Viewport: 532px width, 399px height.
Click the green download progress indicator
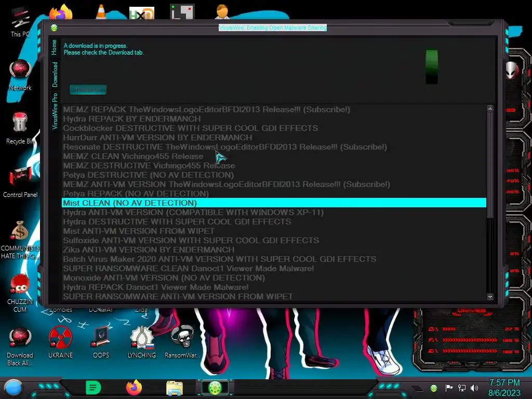(432, 67)
